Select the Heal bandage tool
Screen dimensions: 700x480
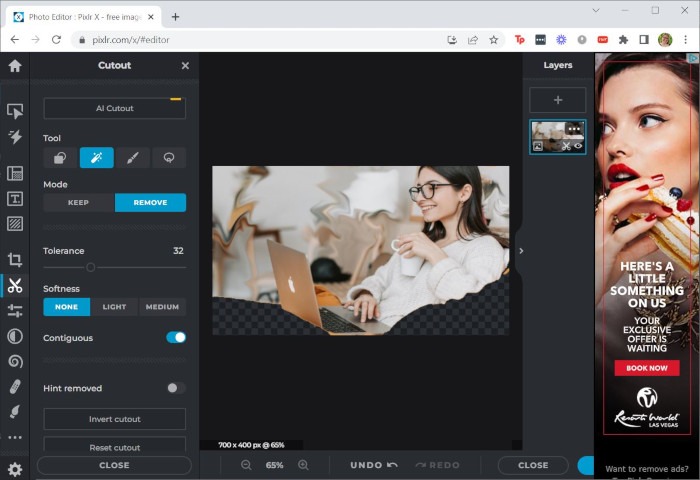coord(15,387)
